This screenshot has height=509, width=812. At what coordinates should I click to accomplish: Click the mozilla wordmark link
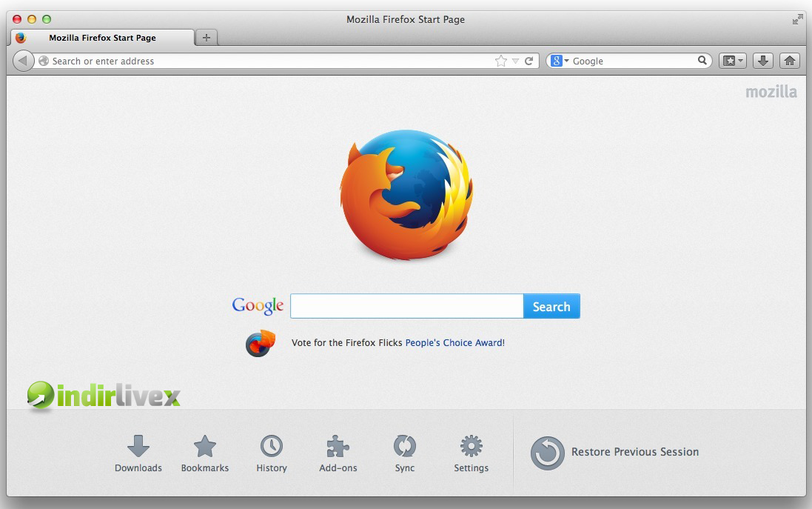771,92
